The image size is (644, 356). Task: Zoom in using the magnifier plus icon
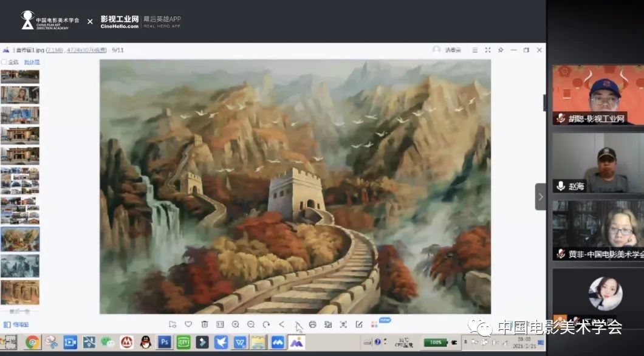235,324
